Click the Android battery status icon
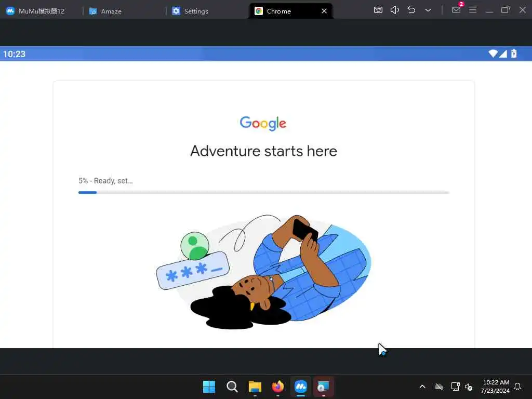 click(514, 54)
